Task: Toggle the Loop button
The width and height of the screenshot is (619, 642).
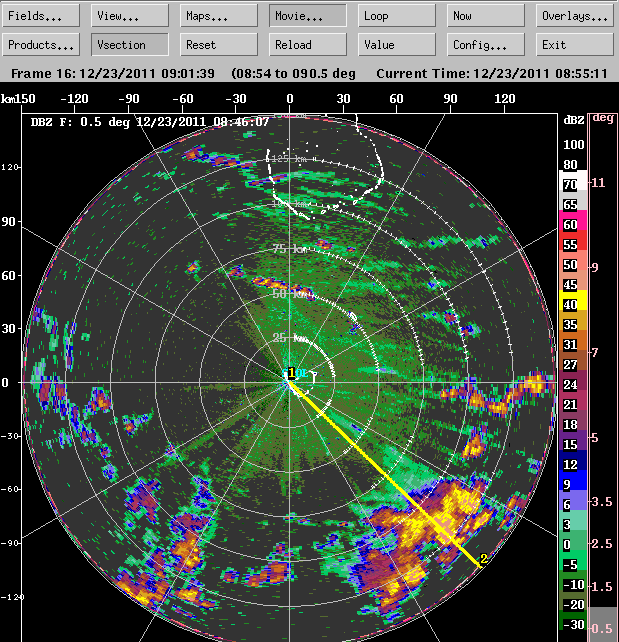Action: [397, 16]
